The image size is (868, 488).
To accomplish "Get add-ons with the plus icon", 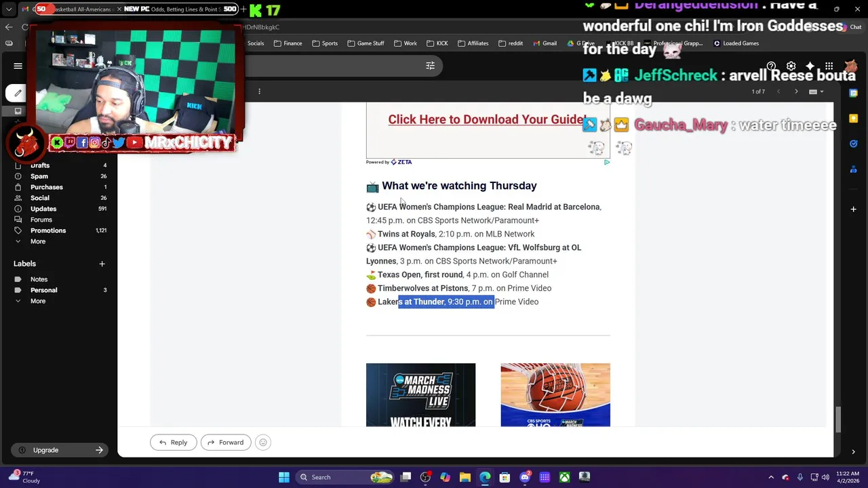I will click(854, 209).
